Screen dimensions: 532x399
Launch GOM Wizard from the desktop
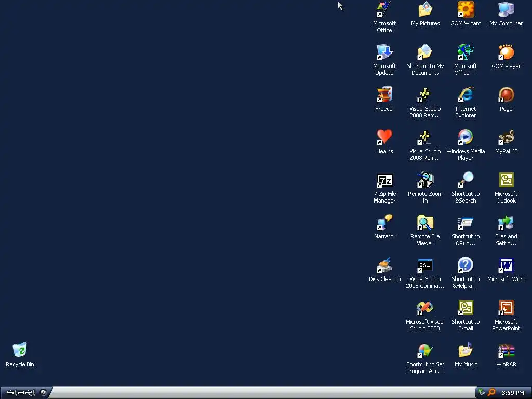pos(465,9)
